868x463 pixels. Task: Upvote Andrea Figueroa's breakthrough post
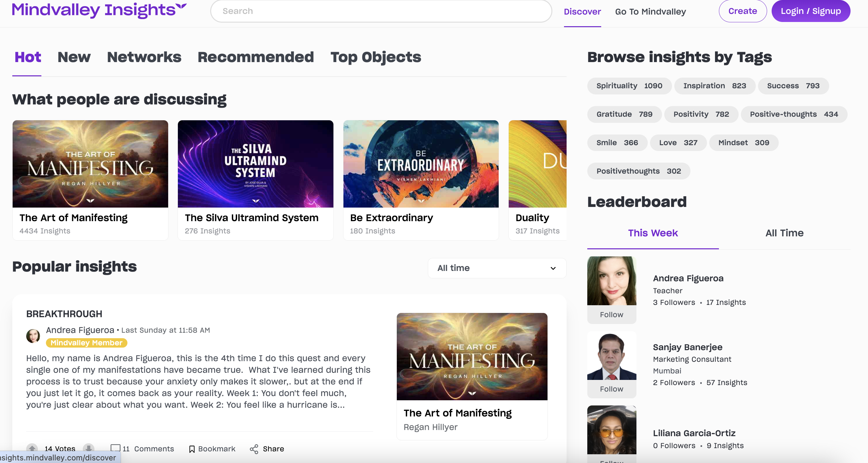[x=32, y=448]
